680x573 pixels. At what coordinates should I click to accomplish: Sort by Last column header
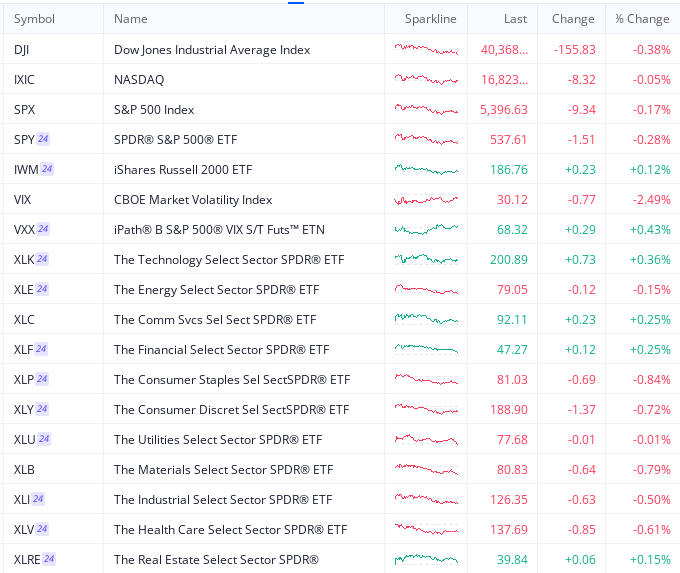[x=515, y=19]
